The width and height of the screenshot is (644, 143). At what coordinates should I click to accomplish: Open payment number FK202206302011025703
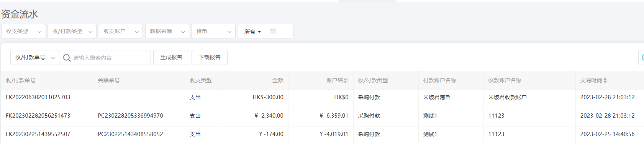click(38, 97)
